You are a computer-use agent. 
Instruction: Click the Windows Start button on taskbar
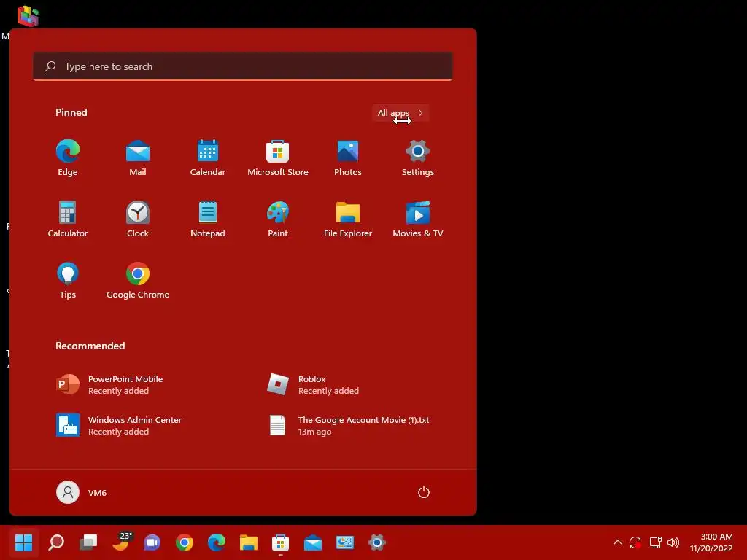(23, 542)
